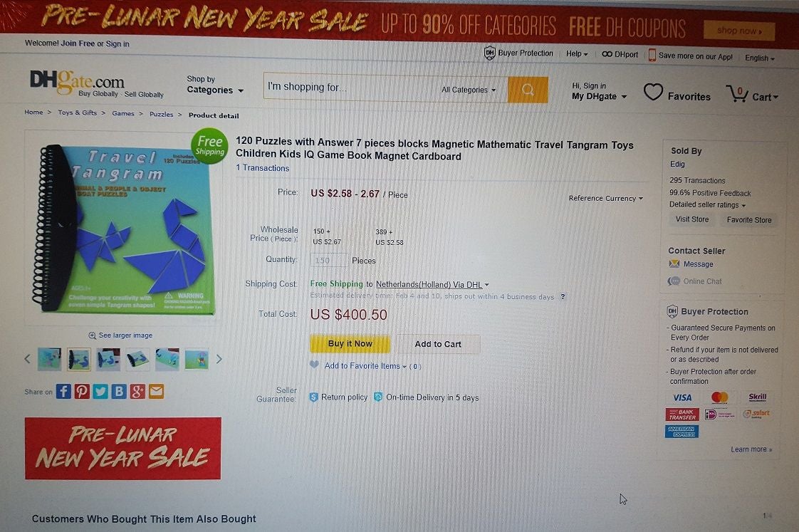799x532 pixels.
Task: Click Add to Cart button
Action: (438, 344)
